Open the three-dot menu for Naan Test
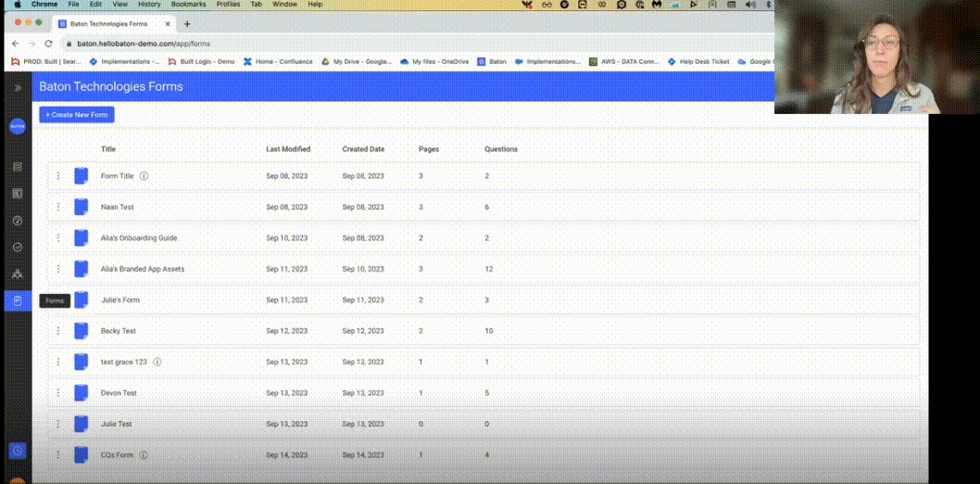The width and height of the screenshot is (980, 484). click(x=58, y=207)
